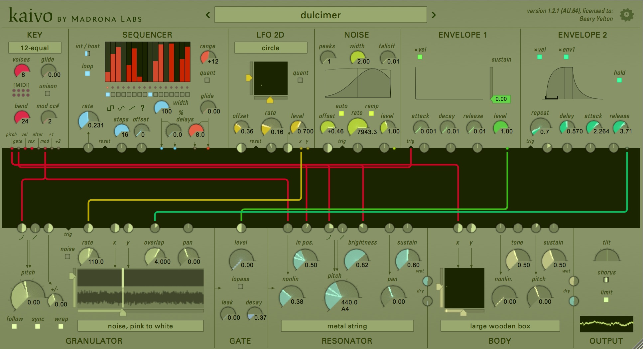Click the LFO 2D black XY display

[271, 78]
